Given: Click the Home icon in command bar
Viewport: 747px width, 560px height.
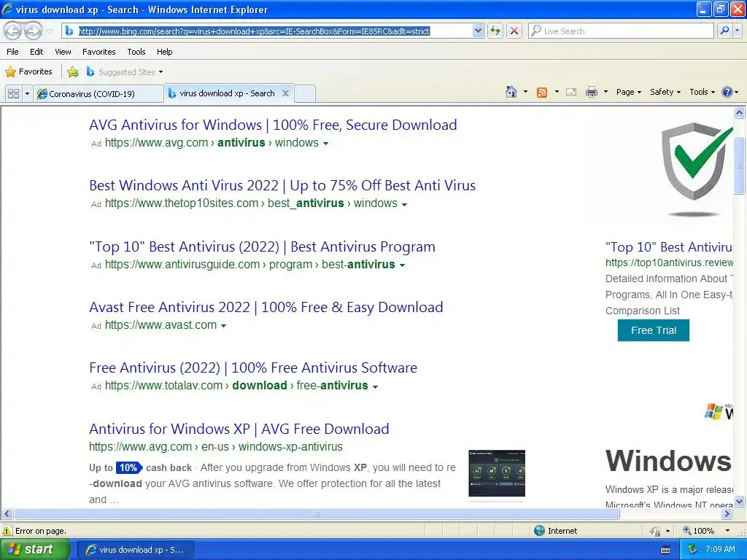Looking at the screenshot, I should 511,92.
